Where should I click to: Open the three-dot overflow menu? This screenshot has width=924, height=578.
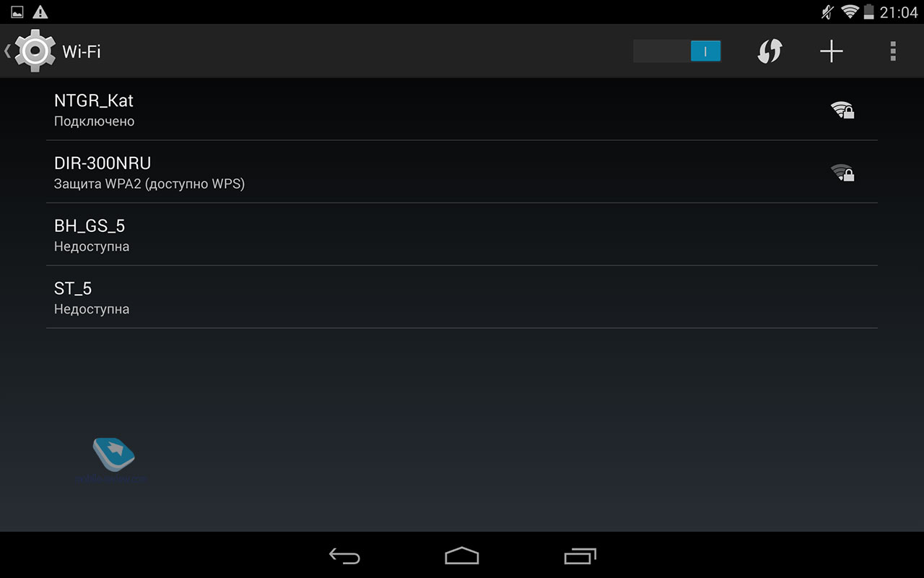click(x=893, y=51)
